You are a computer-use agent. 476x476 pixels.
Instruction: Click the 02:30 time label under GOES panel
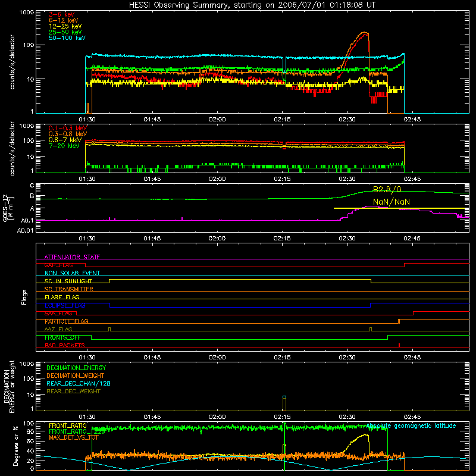tap(347, 239)
